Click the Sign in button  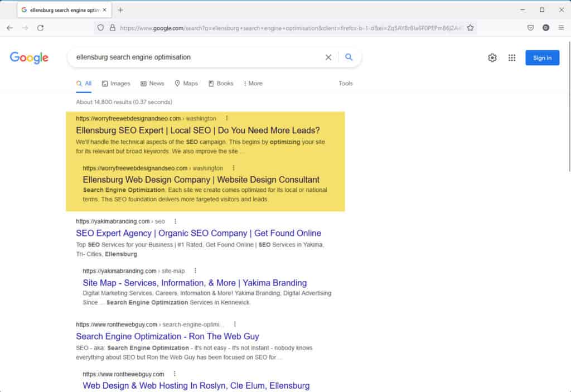(542, 57)
